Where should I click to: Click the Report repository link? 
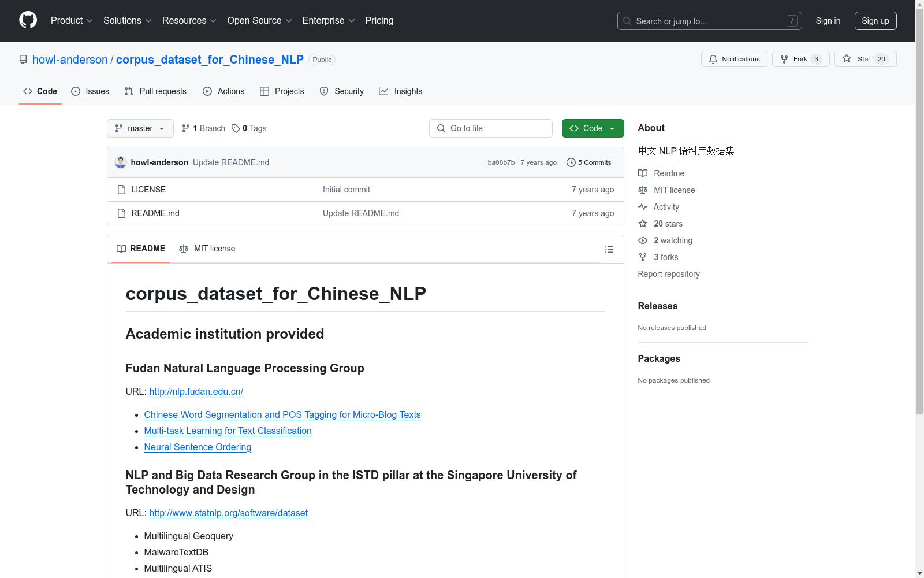669,274
